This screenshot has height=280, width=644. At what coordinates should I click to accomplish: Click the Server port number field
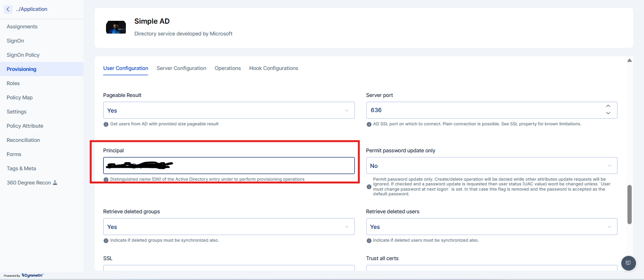tap(492, 110)
